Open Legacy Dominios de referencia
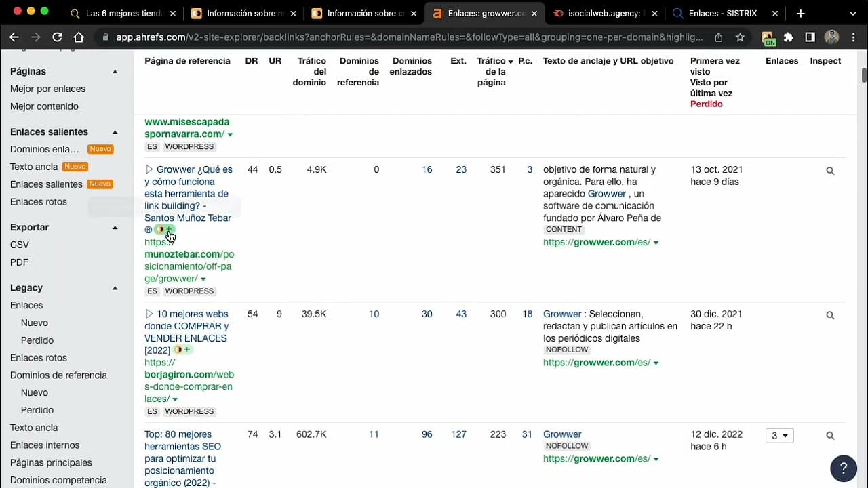 [x=58, y=375]
